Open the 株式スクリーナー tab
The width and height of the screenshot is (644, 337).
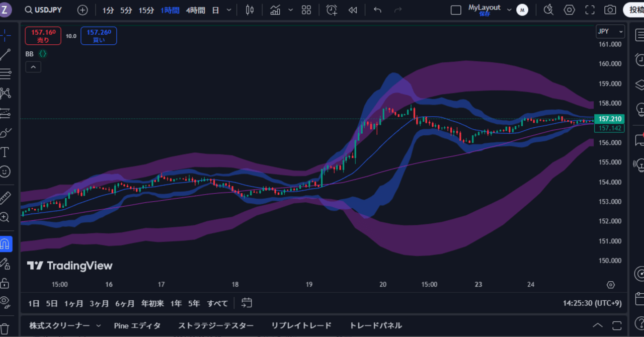pyautogui.click(x=59, y=325)
